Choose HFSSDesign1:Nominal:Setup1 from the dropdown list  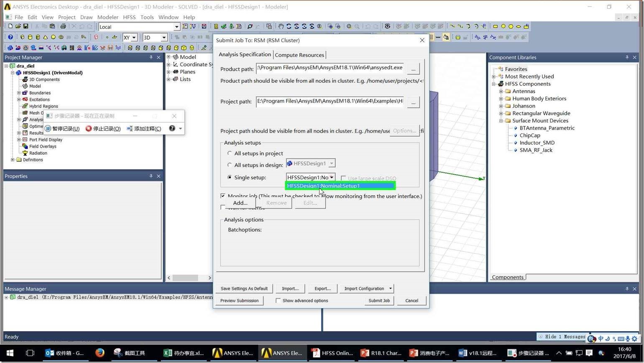(340, 186)
